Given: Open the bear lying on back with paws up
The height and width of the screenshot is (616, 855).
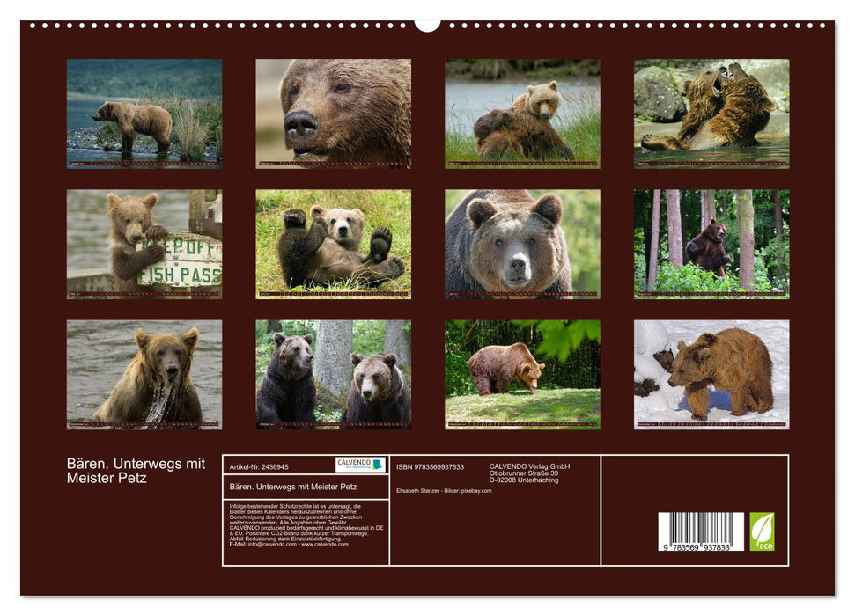Looking at the screenshot, I should point(333,245).
